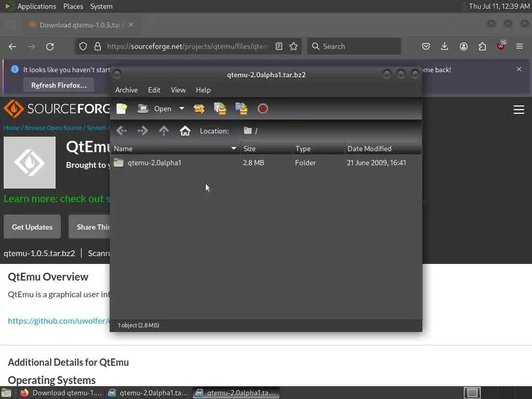Select the qtemu-2.0alpha1 folder row
This screenshot has width=532, height=399.
(266, 163)
